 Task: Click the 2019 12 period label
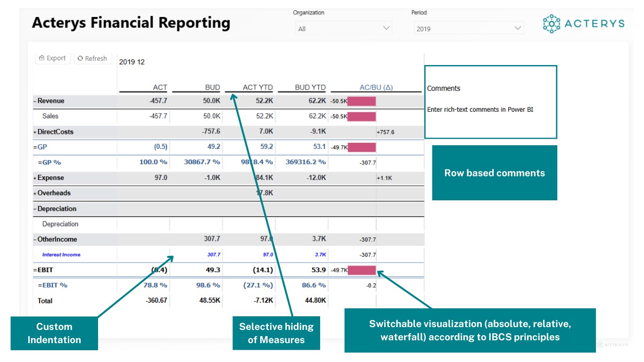[x=132, y=62]
